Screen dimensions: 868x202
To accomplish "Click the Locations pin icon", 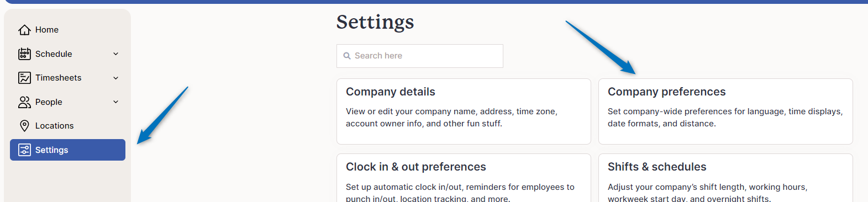I will (x=24, y=126).
